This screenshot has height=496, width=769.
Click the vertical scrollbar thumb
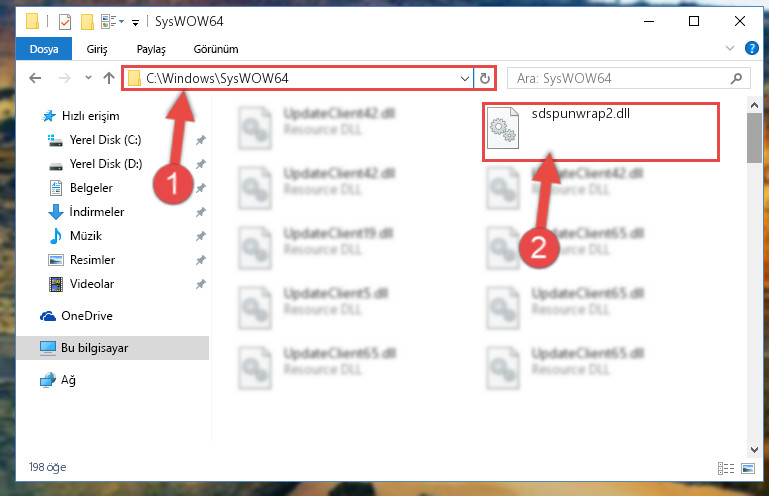(x=754, y=138)
